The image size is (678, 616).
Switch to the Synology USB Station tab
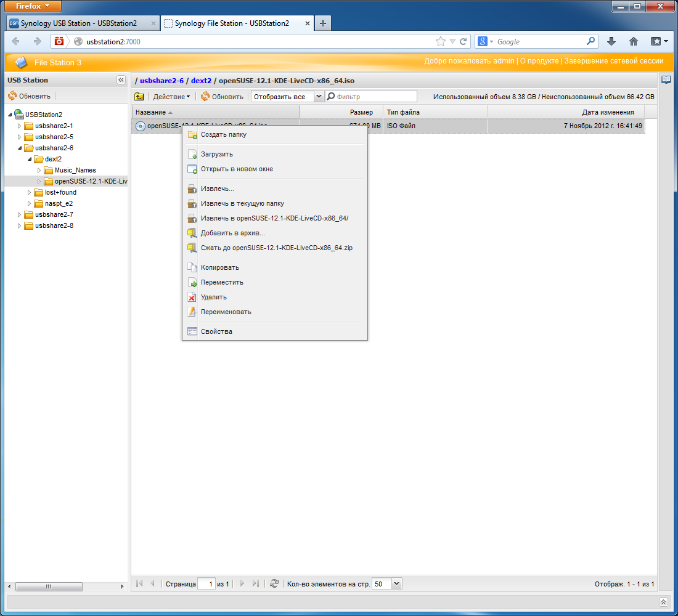pos(82,23)
